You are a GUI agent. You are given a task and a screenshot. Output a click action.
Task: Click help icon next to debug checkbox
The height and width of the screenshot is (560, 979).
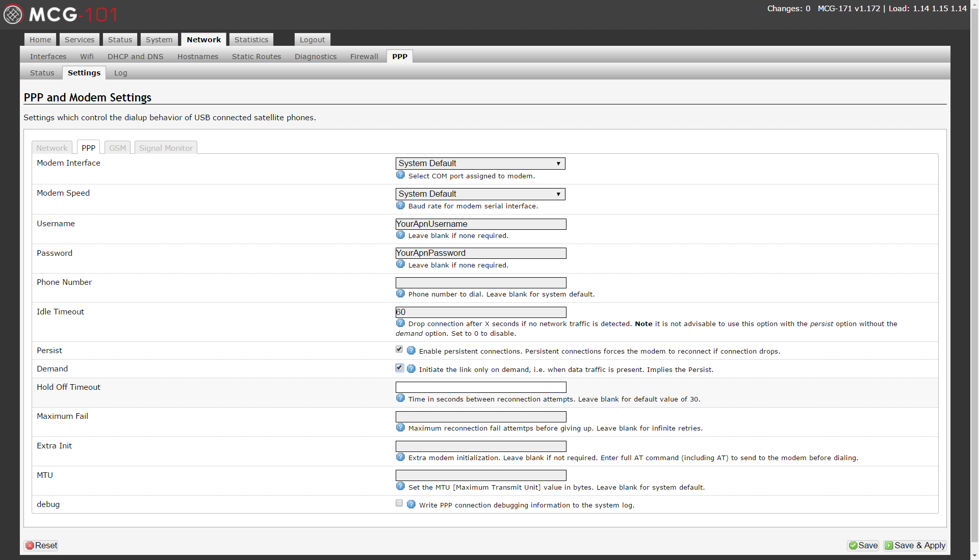pyautogui.click(x=411, y=504)
